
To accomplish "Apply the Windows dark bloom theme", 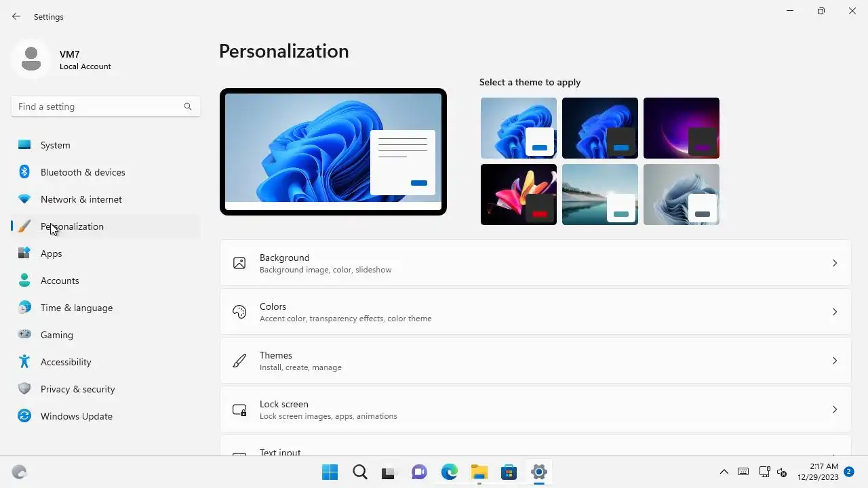I will click(x=600, y=128).
